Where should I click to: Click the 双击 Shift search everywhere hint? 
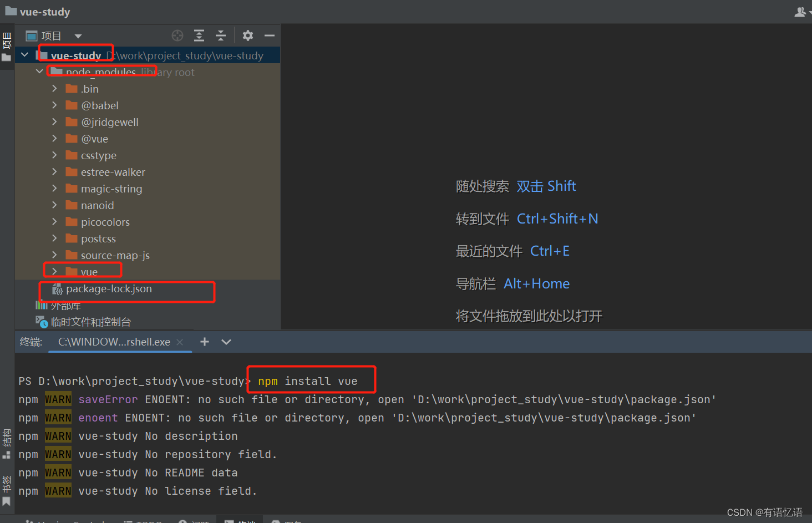click(546, 186)
